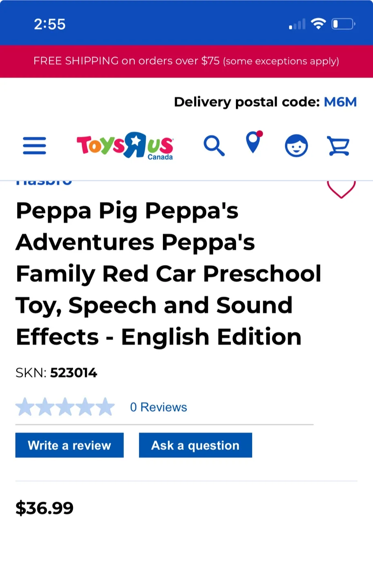The image size is (373, 588).
Task: Click the Ask a question button
Action: point(195,445)
